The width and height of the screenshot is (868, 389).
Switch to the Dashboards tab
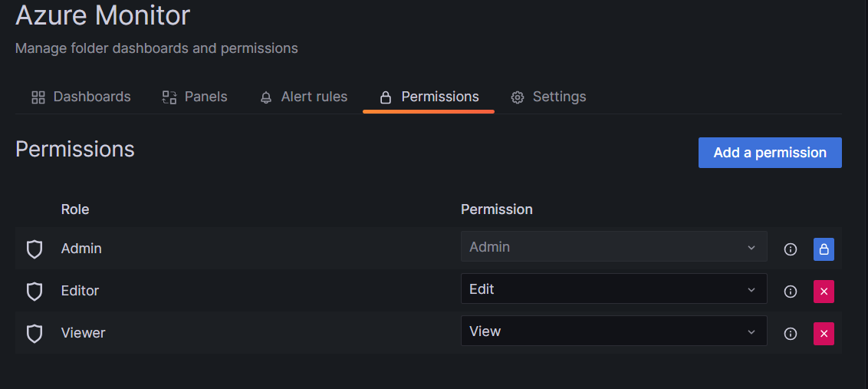[x=81, y=97]
